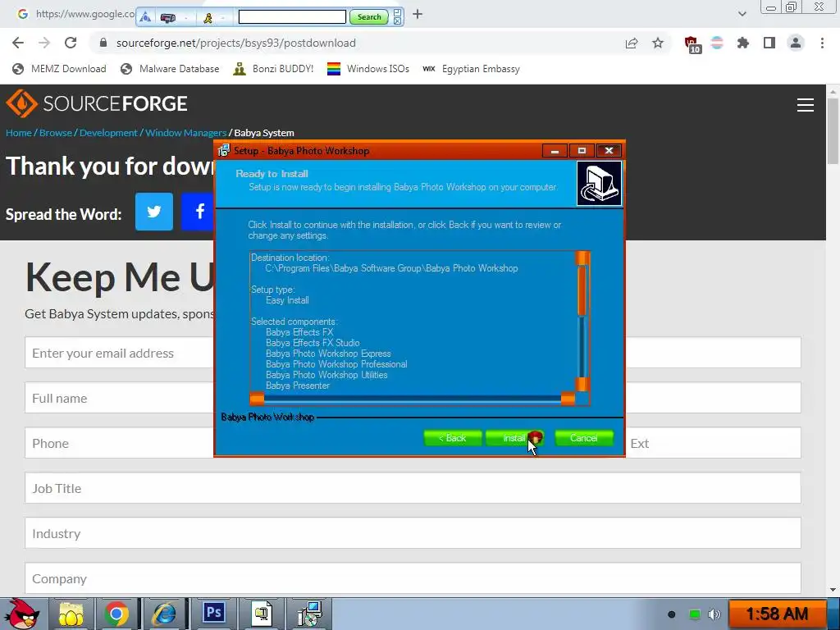Click the Install button in setup wizard

coord(514,438)
